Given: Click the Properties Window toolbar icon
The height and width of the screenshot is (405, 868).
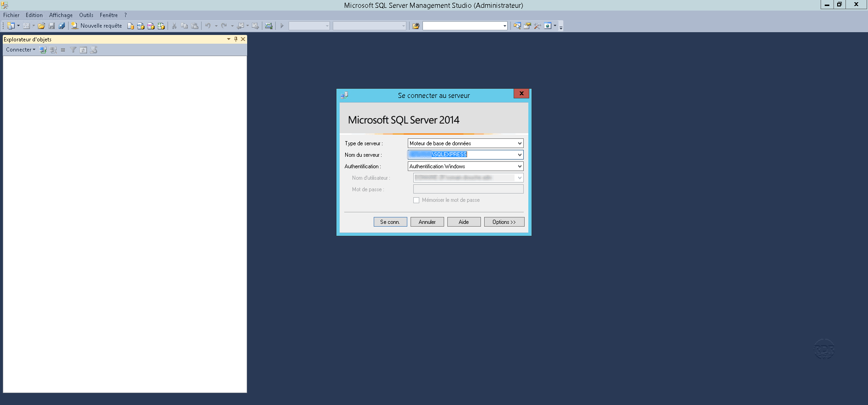Looking at the screenshot, I should pos(527,26).
